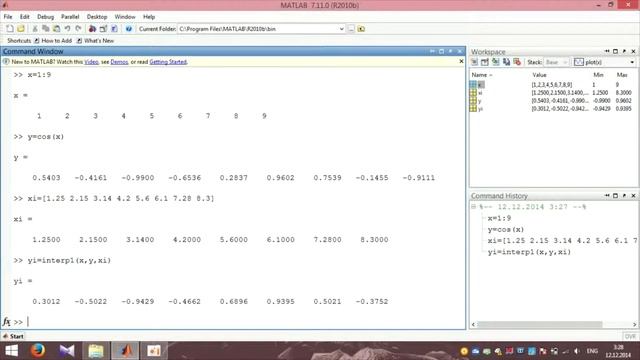This screenshot has width=640, height=360.
Task: Click the Redo arrow icon
Action: pyautogui.click(x=78, y=29)
